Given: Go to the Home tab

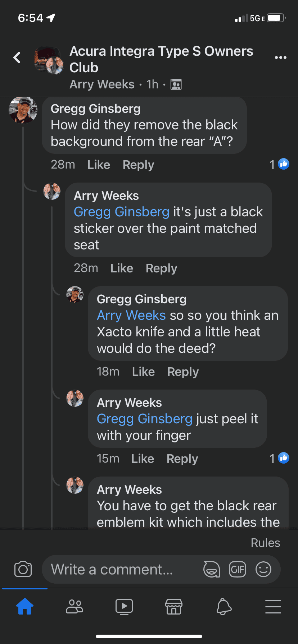Looking at the screenshot, I should 25,607.
